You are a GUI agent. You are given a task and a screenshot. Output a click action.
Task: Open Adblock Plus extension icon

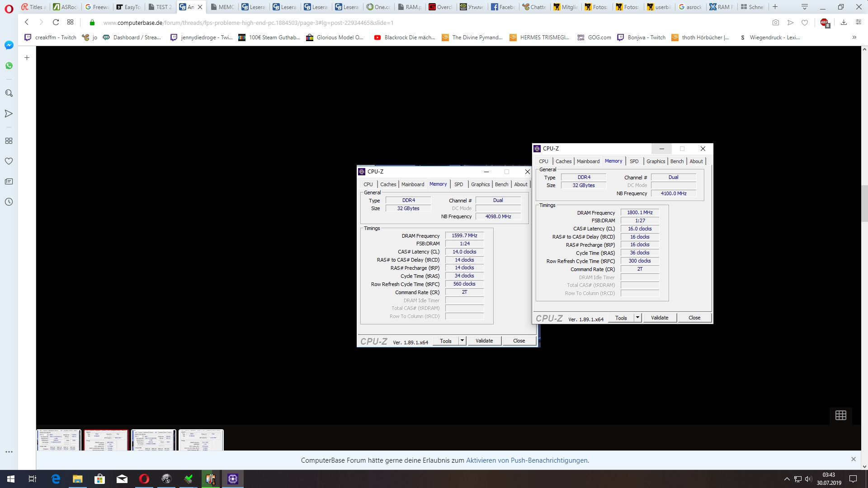(824, 23)
